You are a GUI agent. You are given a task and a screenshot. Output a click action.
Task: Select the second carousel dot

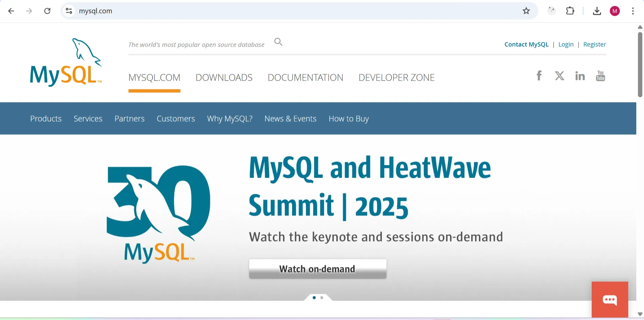click(x=322, y=298)
